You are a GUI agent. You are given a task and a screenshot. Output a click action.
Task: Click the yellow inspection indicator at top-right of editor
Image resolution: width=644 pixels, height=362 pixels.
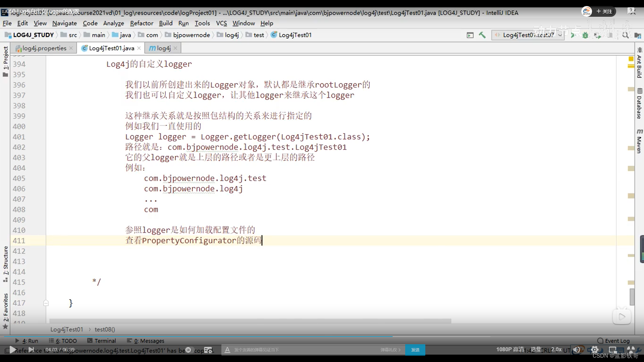tap(631, 59)
